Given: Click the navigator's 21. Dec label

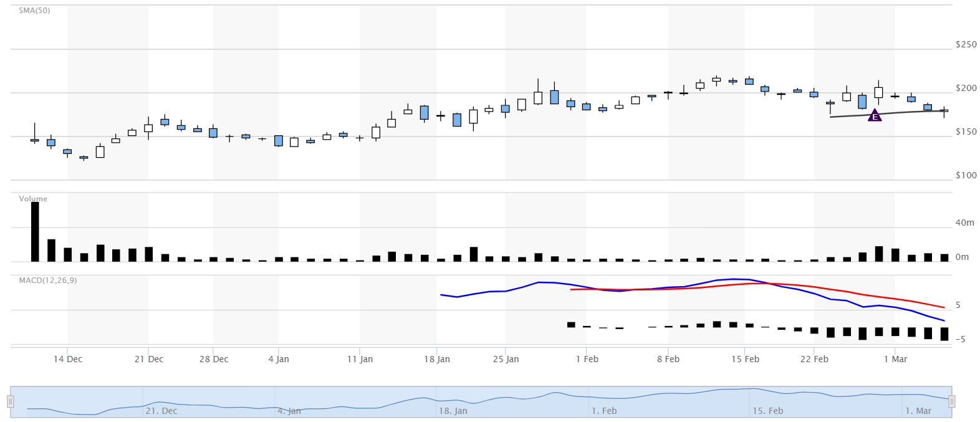Looking at the screenshot, I should pos(161,411).
